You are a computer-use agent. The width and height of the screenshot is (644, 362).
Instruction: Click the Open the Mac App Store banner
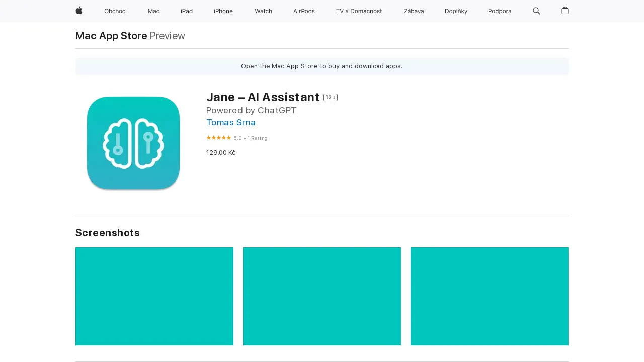click(x=321, y=66)
